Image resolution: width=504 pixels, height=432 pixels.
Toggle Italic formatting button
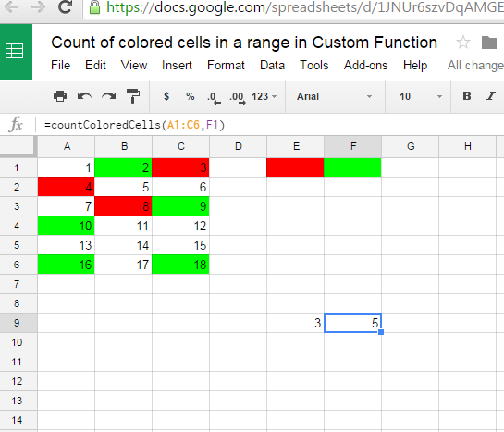click(x=491, y=96)
